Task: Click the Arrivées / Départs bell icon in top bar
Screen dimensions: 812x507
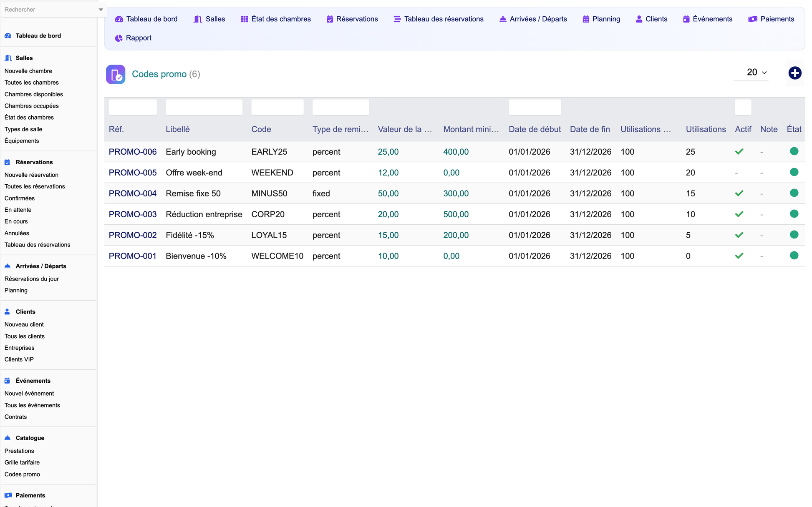Action: [x=503, y=19]
